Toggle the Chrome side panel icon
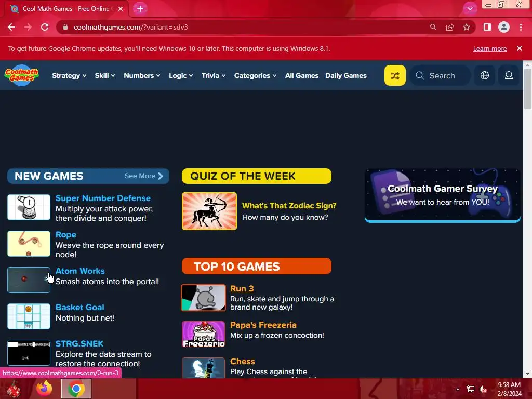 click(487, 27)
